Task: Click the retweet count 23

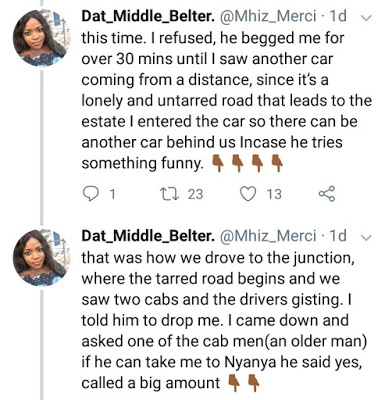Action: pos(195,194)
